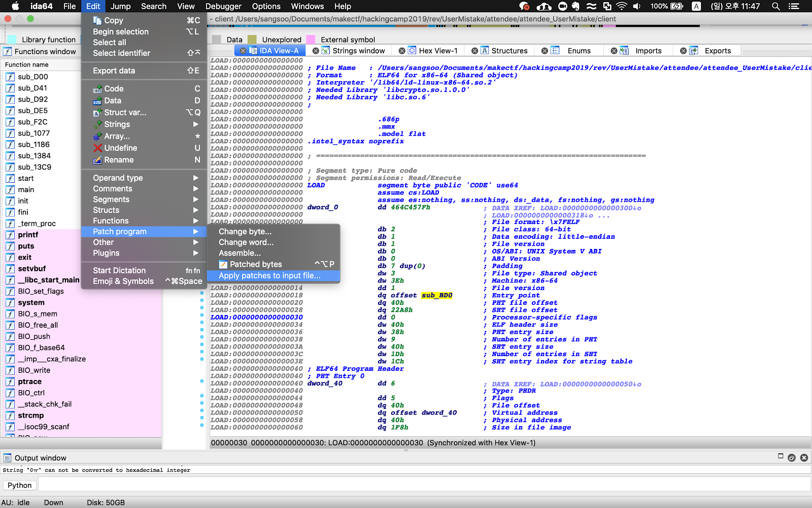Select function sub_D00 in list
812x508 pixels.
[33, 77]
